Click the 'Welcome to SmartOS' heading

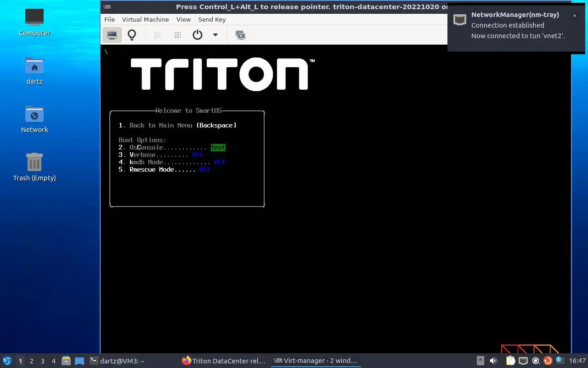188,110
